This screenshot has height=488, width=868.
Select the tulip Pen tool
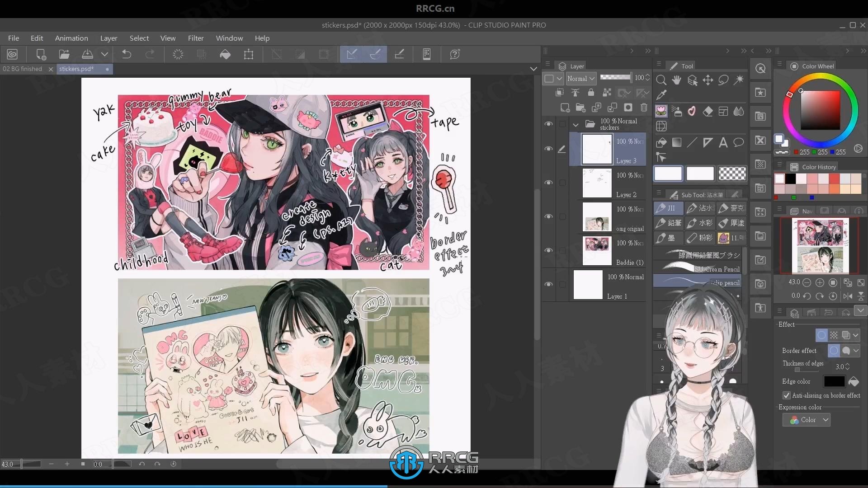(x=661, y=111)
